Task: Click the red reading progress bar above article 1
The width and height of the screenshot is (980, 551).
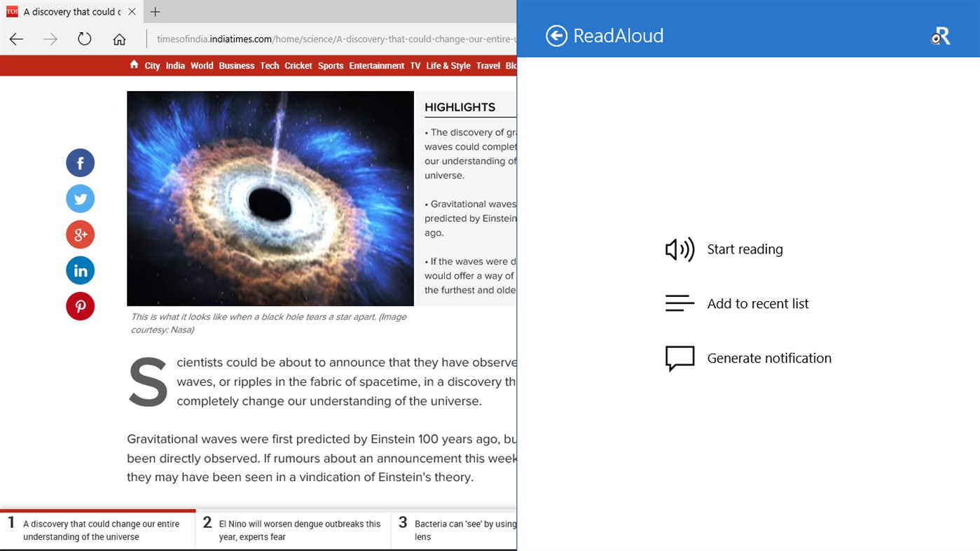Action: tap(97, 510)
